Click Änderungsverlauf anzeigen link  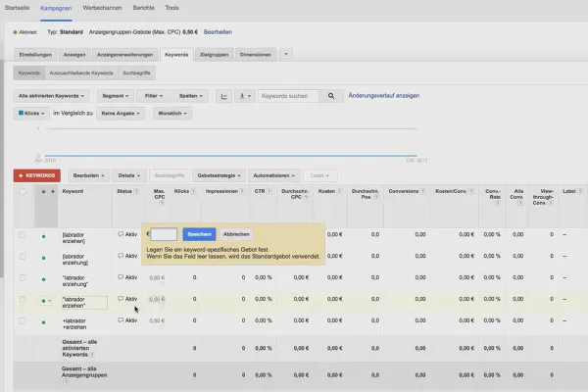coord(384,96)
